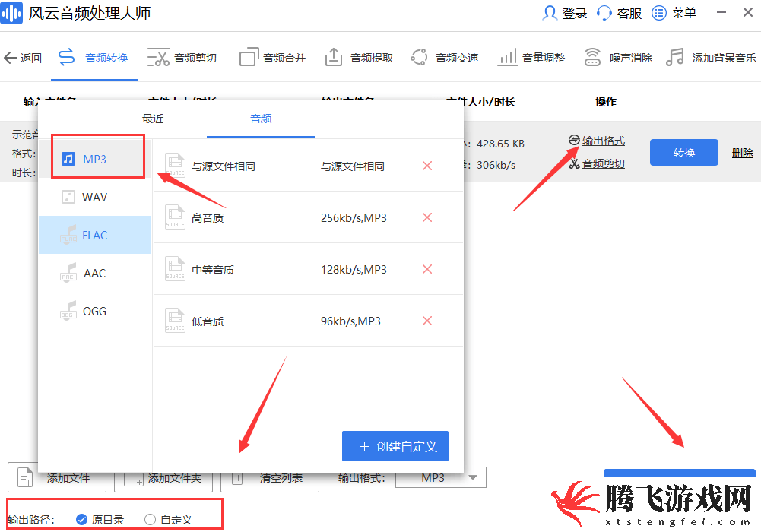Click the 96kb/s,MP3 value
This screenshot has width=761, height=532.
coord(350,321)
